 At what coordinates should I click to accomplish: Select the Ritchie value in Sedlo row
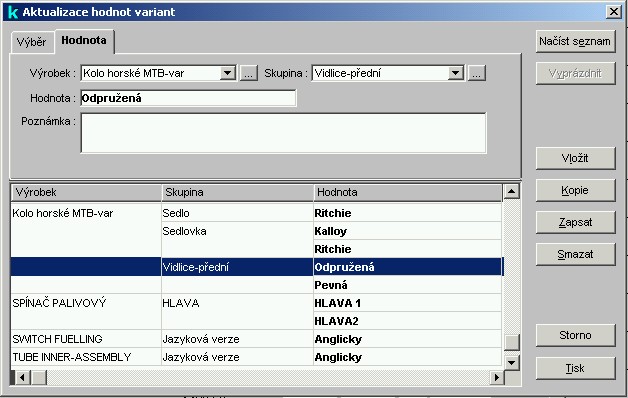click(407, 213)
